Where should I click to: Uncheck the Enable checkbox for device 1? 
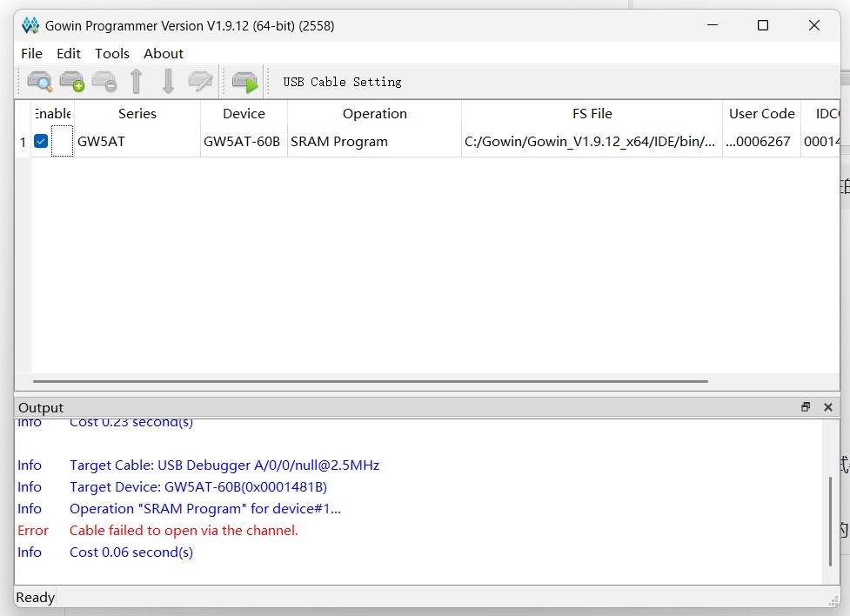click(41, 141)
